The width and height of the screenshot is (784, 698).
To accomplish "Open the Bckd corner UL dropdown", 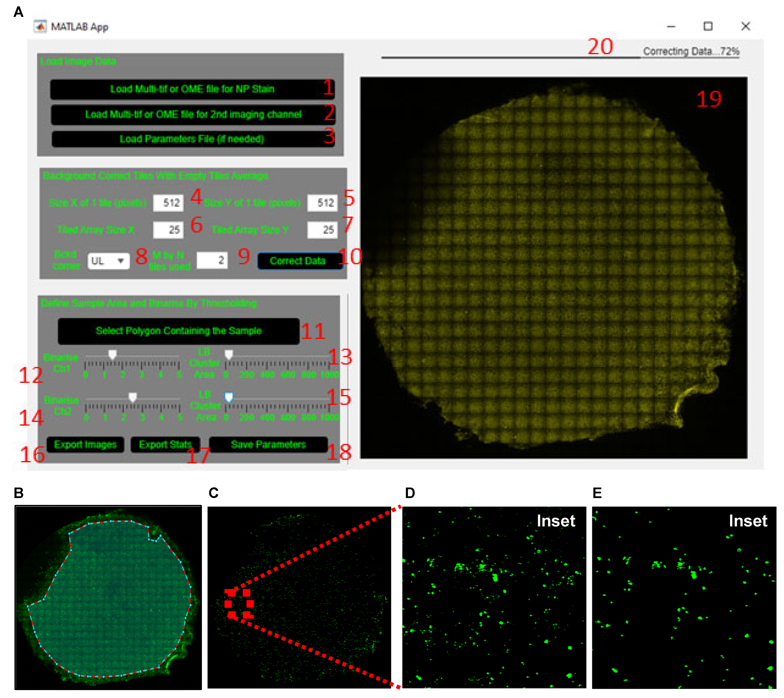I will pos(109,261).
